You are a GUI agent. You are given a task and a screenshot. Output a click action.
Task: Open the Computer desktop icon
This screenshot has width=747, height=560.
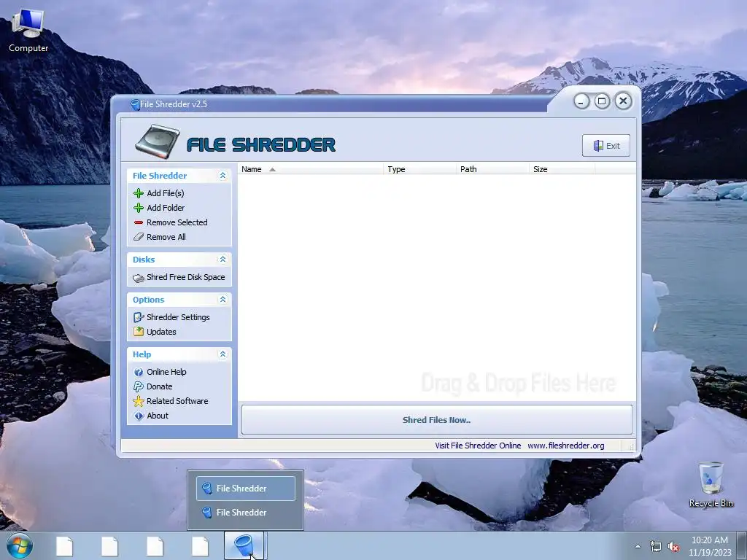coord(28,29)
